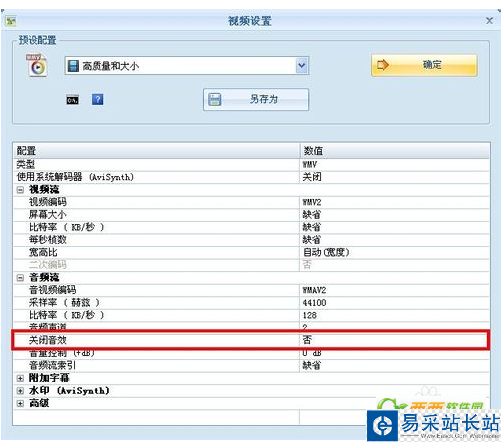Expand the 高级 section

coord(20,403)
